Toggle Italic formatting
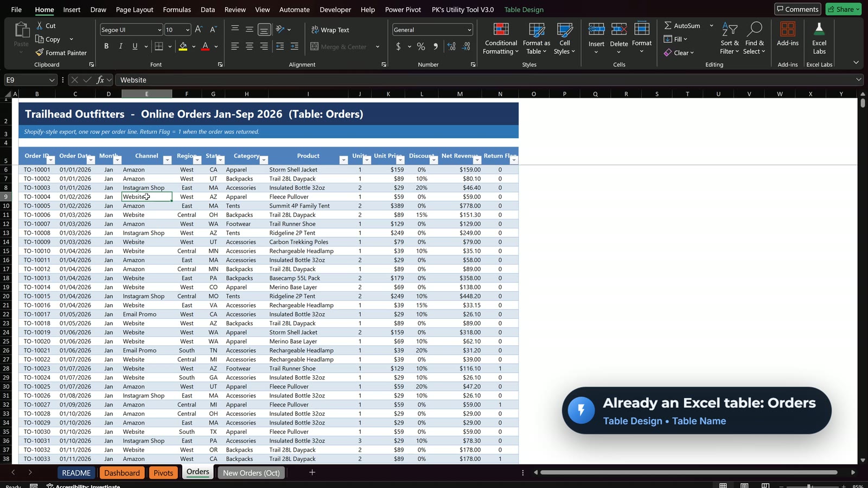Screen dimensions: 868x488 tap(120, 47)
